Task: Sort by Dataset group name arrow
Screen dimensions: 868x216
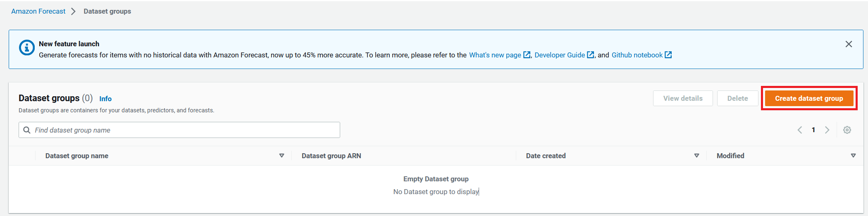Action: coord(281,156)
